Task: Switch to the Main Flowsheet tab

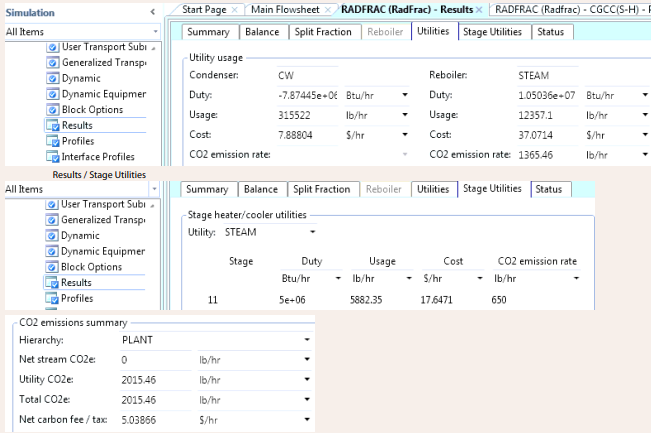Action: coord(286,9)
